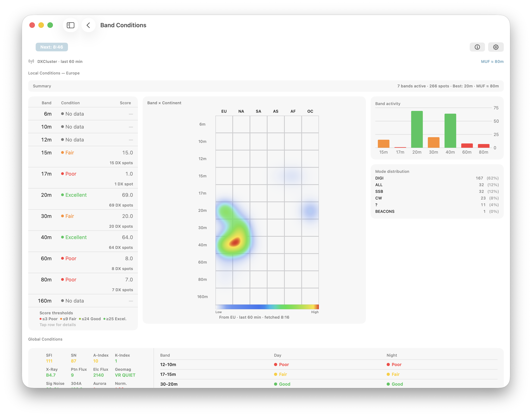Select the DIGI mode distribution row
The width and height of the screenshot is (532, 417).
[x=437, y=178]
